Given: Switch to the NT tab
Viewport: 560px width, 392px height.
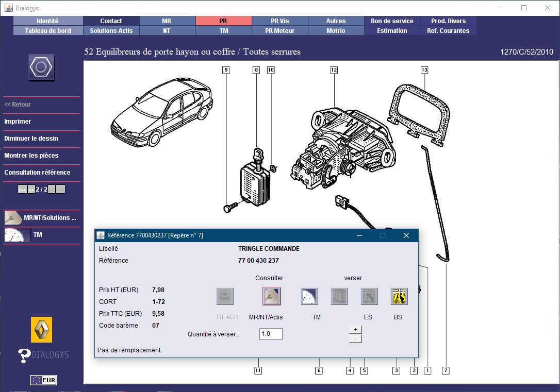Looking at the screenshot, I should point(167,31).
